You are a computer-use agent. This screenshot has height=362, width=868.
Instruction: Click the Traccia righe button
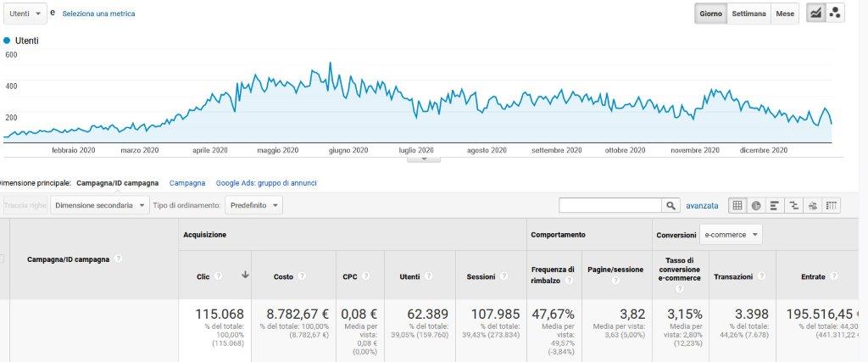25,205
